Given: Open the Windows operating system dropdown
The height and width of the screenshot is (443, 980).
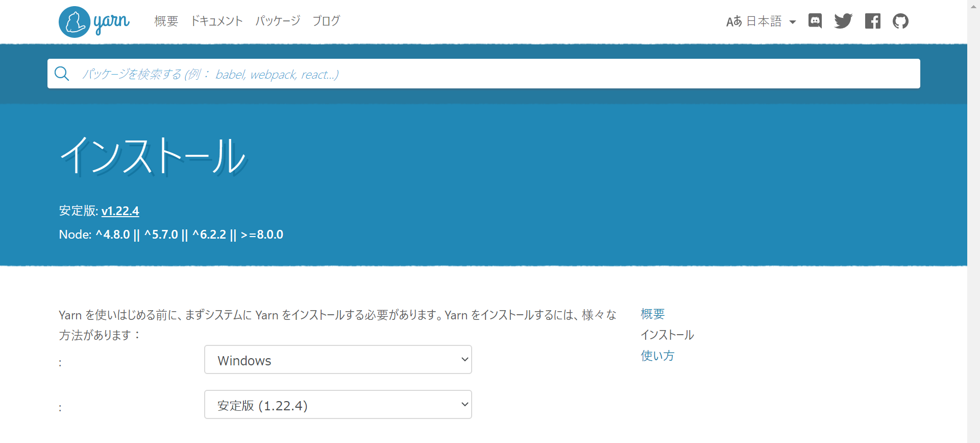Looking at the screenshot, I should 338,359.
